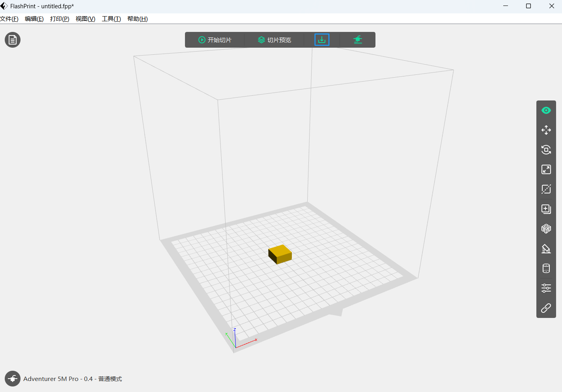The image size is (562, 392).
Task: Click the export download icon in top toolbar
Action: pyautogui.click(x=322, y=40)
